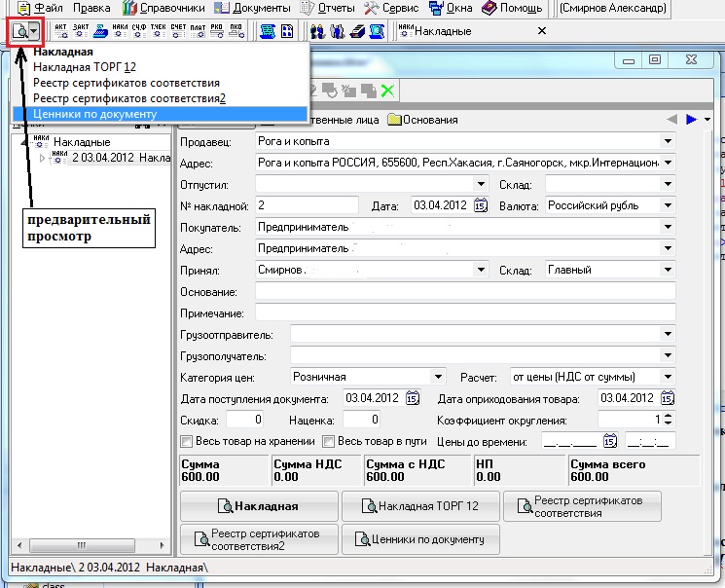Click the НАКЛ toolbar icon next to СЧ.Ф
Screen dimensions: 725x588
[x=120, y=31]
